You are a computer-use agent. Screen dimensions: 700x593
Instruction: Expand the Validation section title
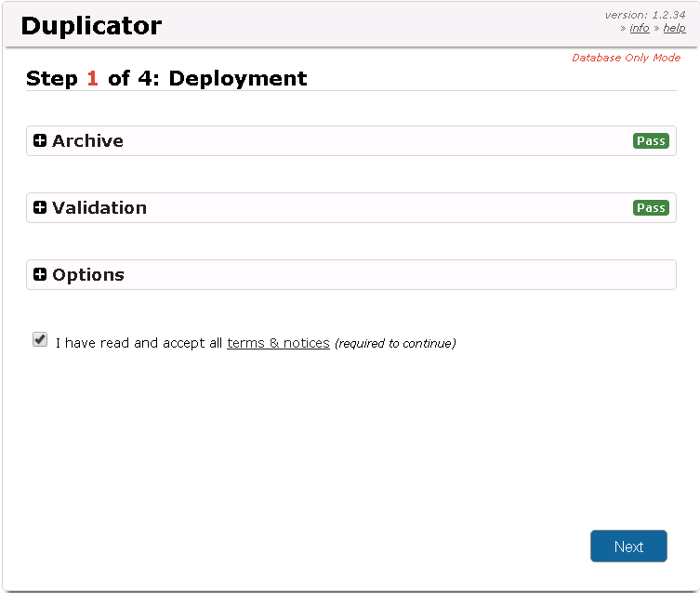tap(99, 208)
